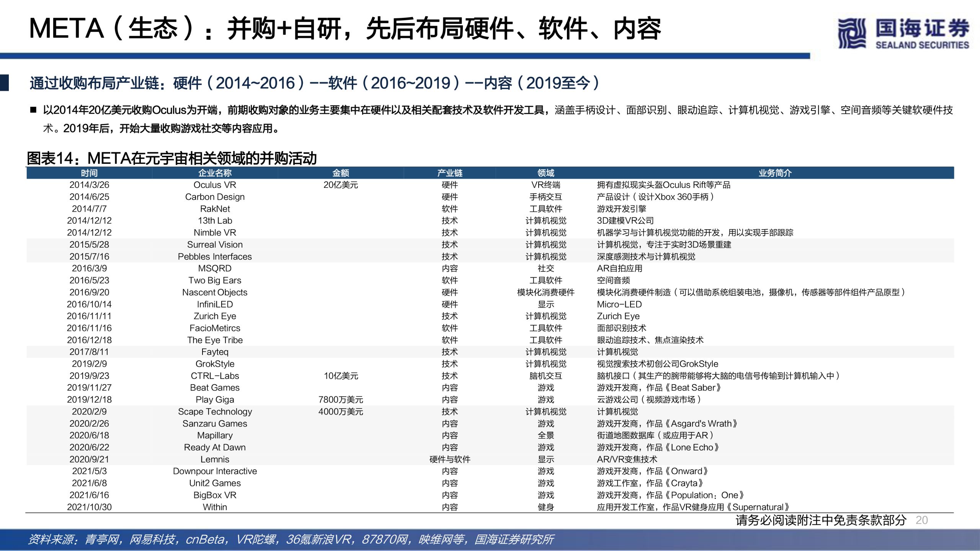Click the 全景 field cell

(x=546, y=435)
